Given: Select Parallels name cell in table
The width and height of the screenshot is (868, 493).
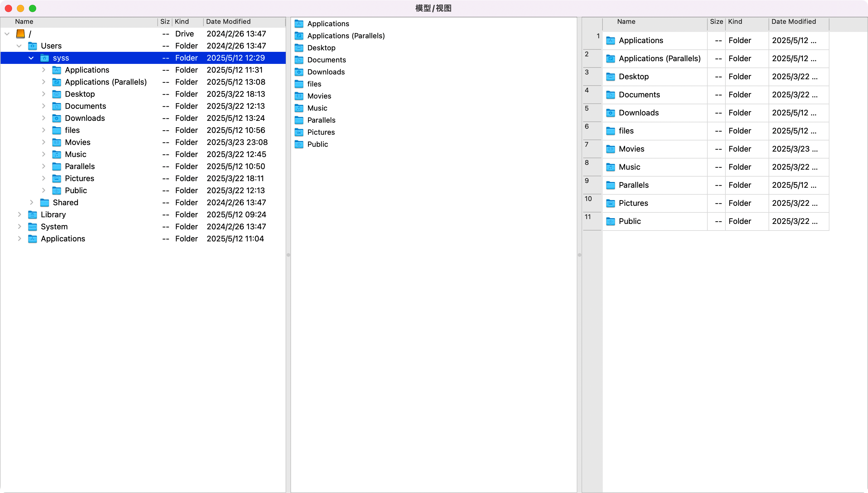Looking at the screenshot, I should pos(655,185).
